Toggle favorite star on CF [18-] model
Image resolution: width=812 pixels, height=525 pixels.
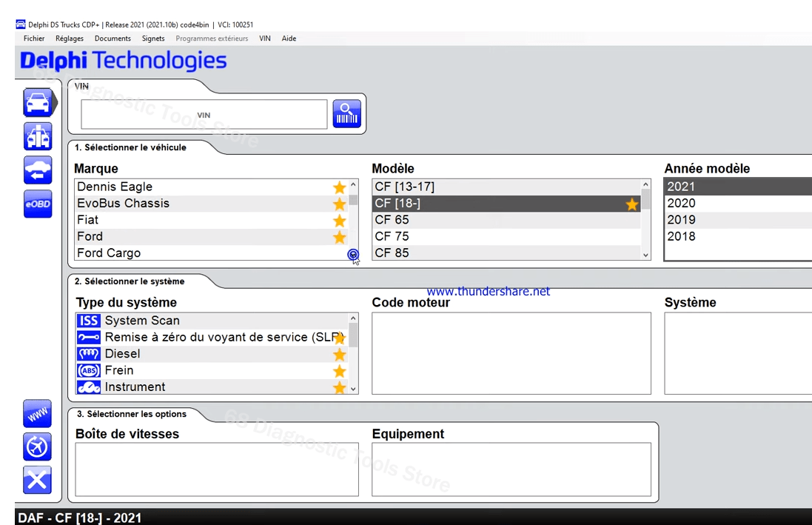coord(632,204)
